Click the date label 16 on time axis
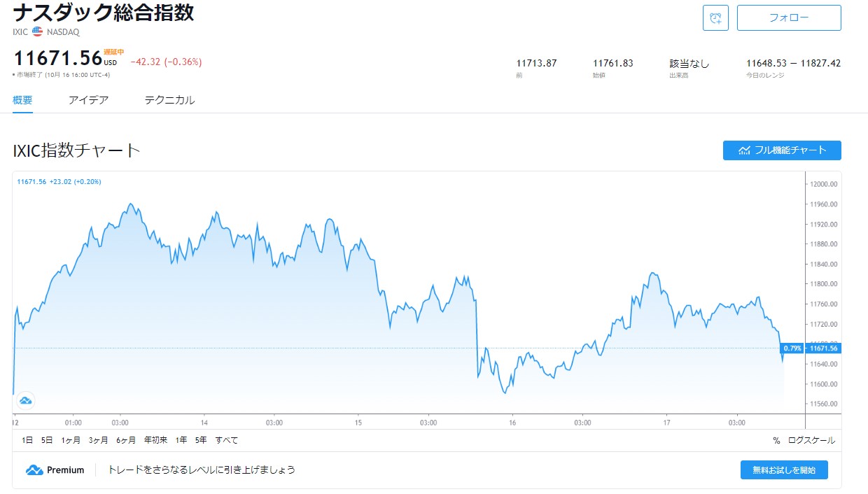The height and width of the screenshot is (494, 868). coord(512,423)
